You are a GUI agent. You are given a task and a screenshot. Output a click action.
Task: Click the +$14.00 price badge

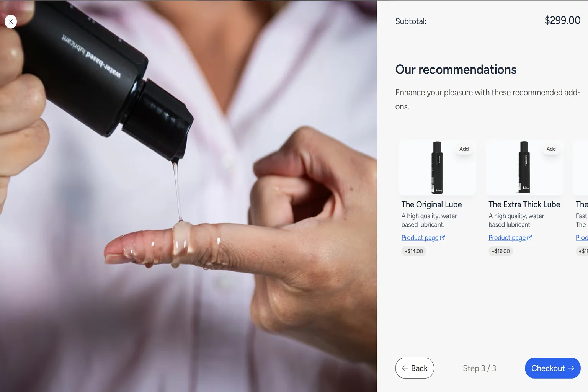coord(414,251)
